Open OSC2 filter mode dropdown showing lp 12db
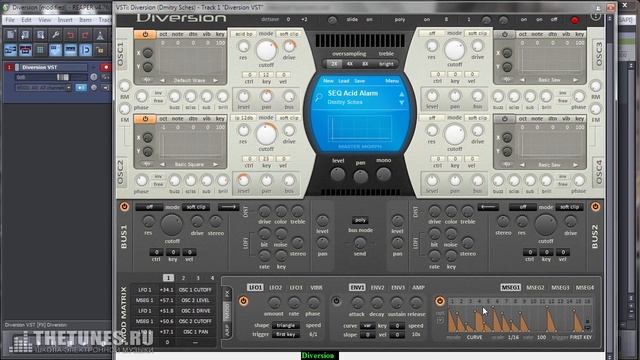This screenshot has width=640, height=360. (244, 118)
